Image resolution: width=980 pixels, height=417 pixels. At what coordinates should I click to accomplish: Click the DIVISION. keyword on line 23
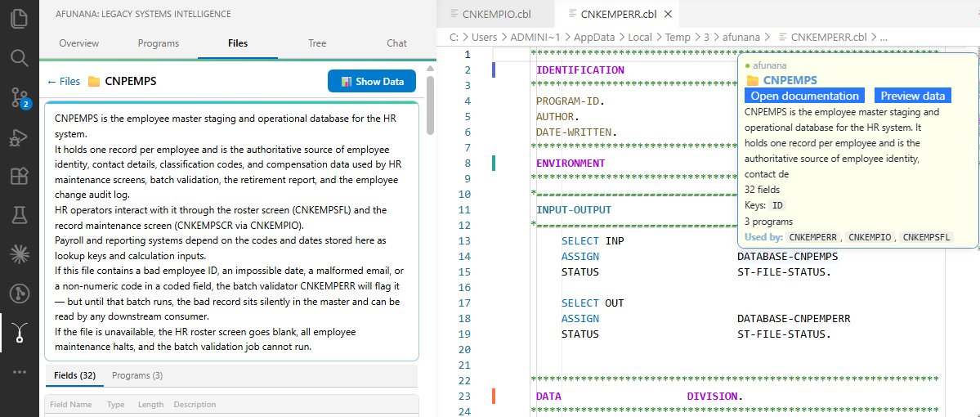tap(715, 397)
